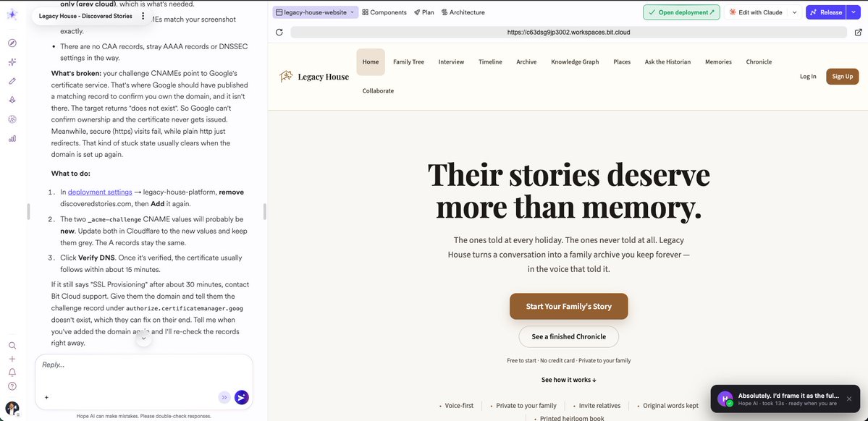Click the Printed heirloom book feature label

pos(572,418)
